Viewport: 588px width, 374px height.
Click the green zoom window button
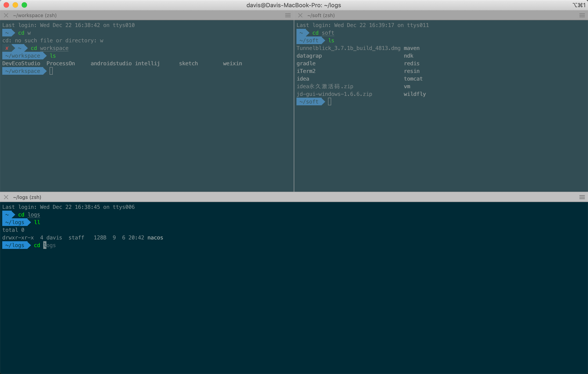point(24,5)
